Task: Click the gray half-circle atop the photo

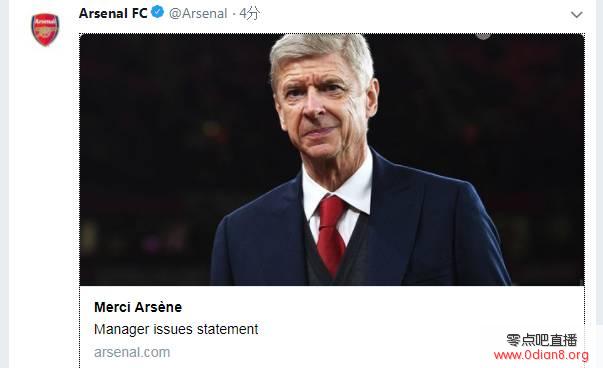Action: 483,36
